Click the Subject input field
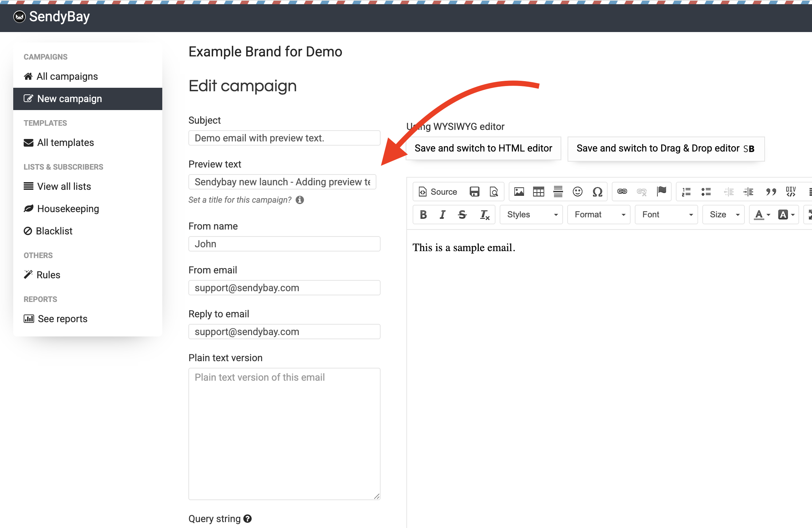Image resolution: width=812 pixels, height=528 pixels. pos(284,138)
